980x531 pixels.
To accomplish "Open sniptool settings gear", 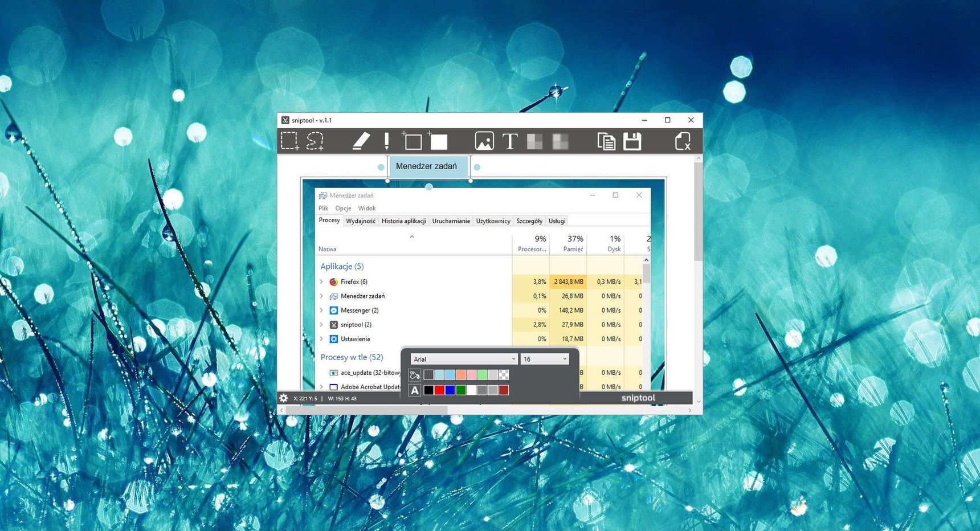I will 284,398.
